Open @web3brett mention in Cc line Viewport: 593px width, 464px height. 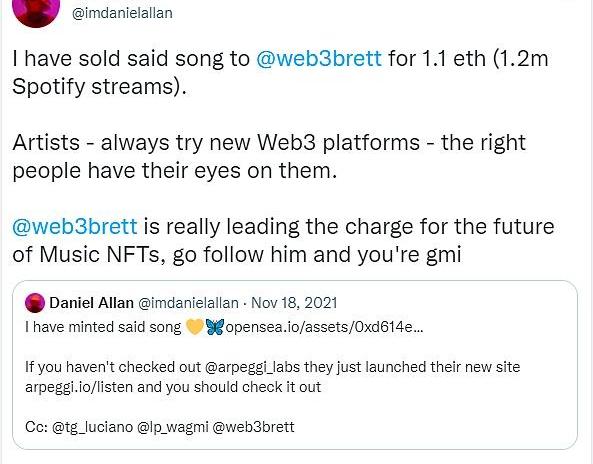[x=253, y=427]
